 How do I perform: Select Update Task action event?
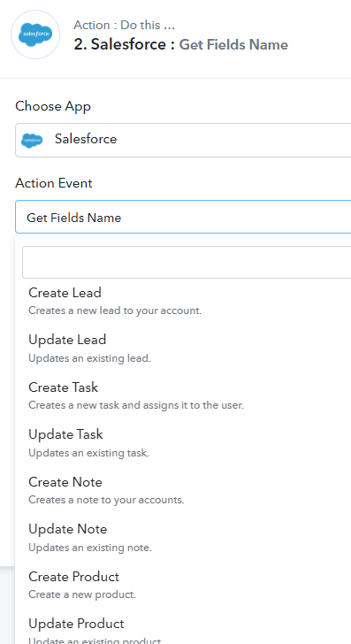tap(183, 442)
